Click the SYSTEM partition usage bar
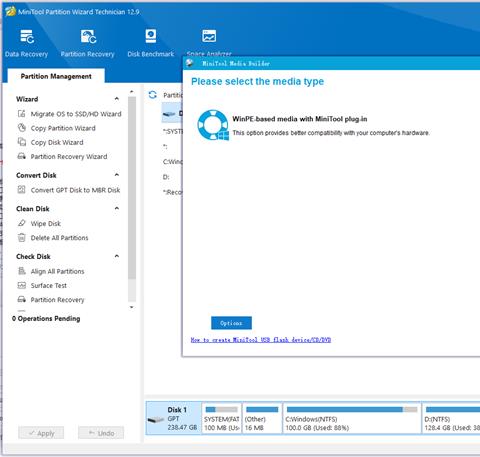Screen dimensions: 480x457 point(222,409)
